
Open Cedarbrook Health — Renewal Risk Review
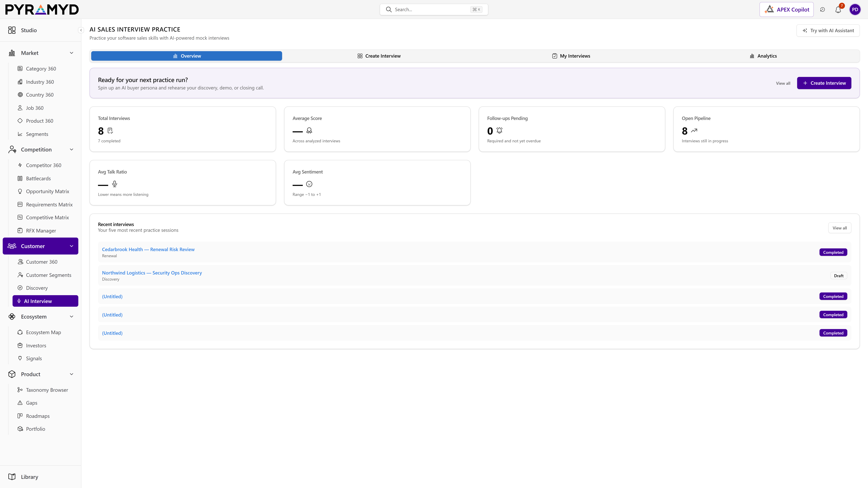(148, 250)
